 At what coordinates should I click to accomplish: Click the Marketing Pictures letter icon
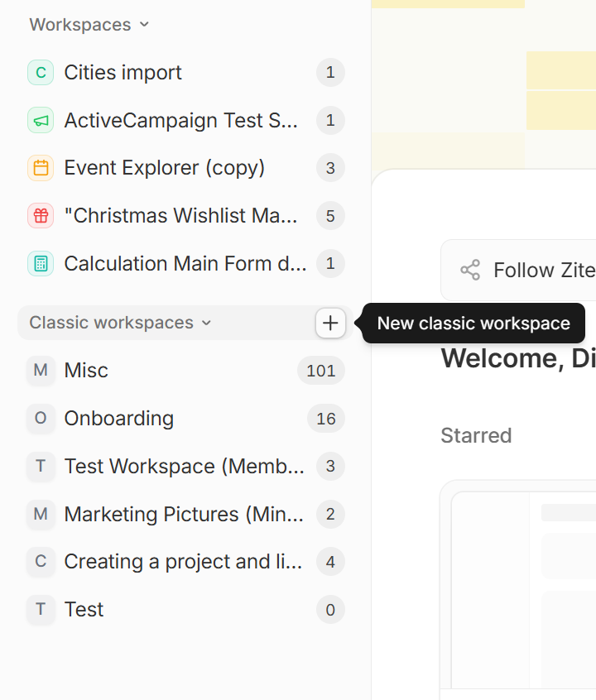(41, 514)
